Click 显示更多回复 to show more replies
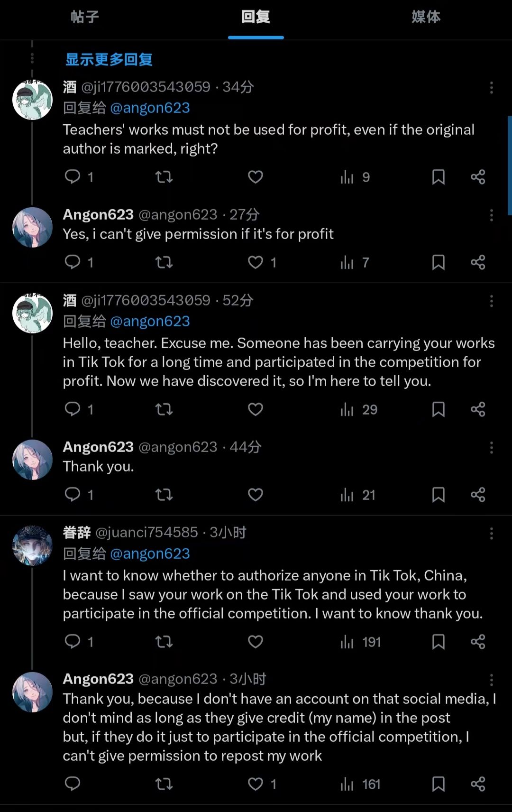This screenshot has height=812, width=512. (x=109, y=60)
